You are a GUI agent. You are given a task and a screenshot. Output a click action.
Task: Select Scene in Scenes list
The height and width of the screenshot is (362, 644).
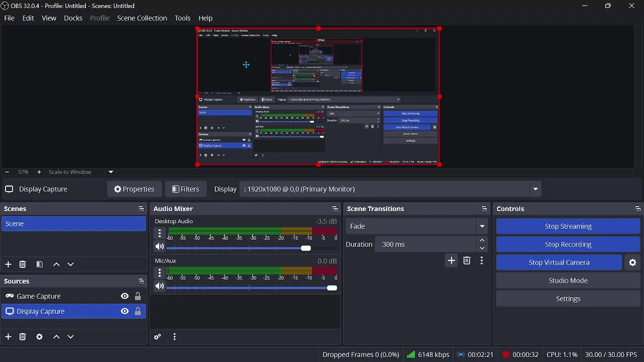coord(73,224)
